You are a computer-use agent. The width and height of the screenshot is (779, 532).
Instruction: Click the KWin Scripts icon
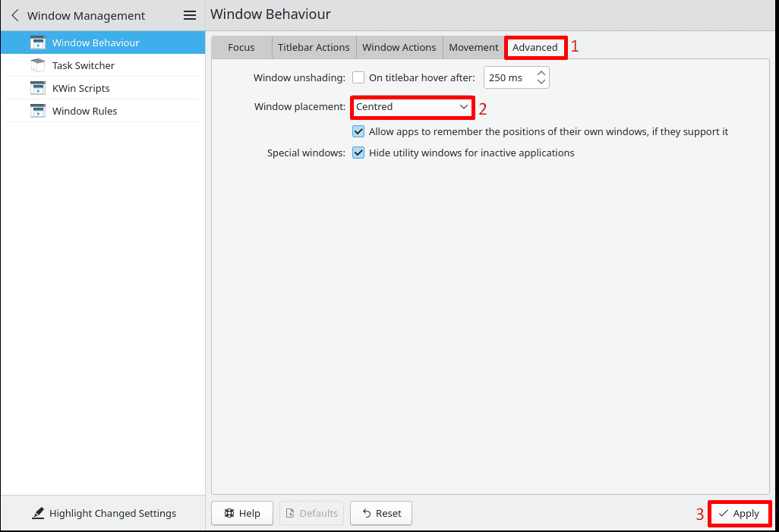[38, 89]
